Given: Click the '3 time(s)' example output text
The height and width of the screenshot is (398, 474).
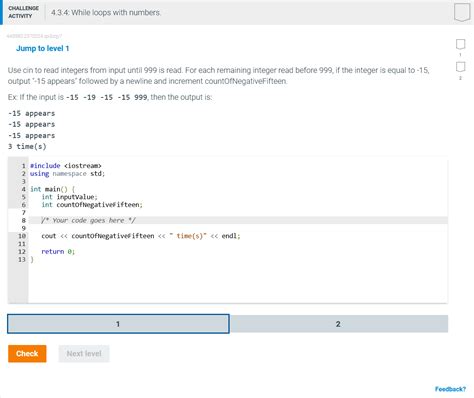Looking at the screenshot, I should [x=27, y=146].
